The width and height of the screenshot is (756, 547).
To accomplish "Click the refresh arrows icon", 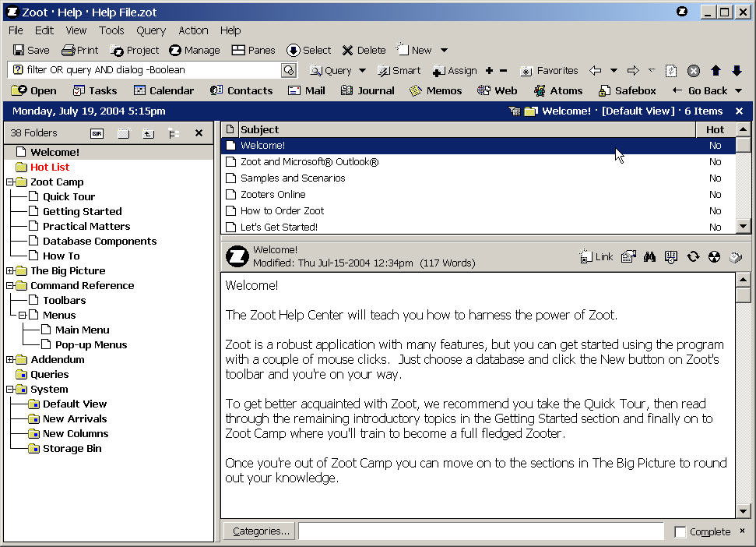I will tap(693, 257).
